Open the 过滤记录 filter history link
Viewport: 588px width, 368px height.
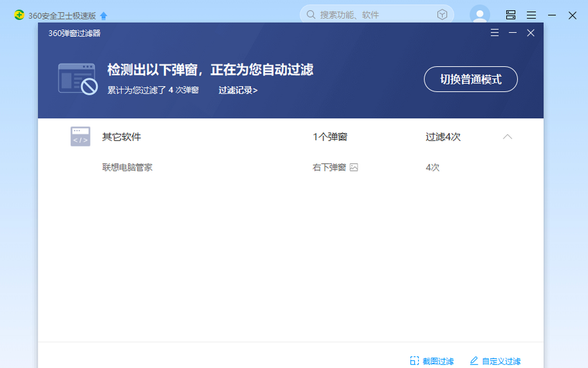tap(238, 90)
